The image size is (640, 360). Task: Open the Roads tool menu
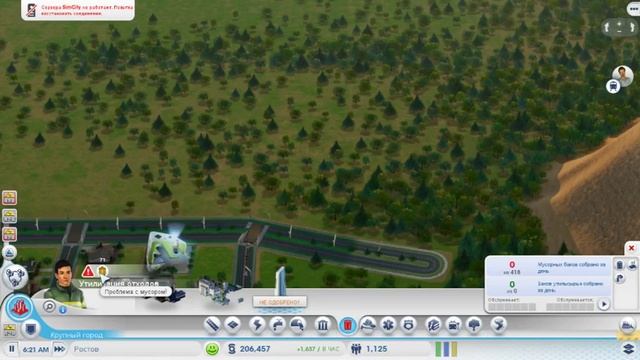pos(212,325)
